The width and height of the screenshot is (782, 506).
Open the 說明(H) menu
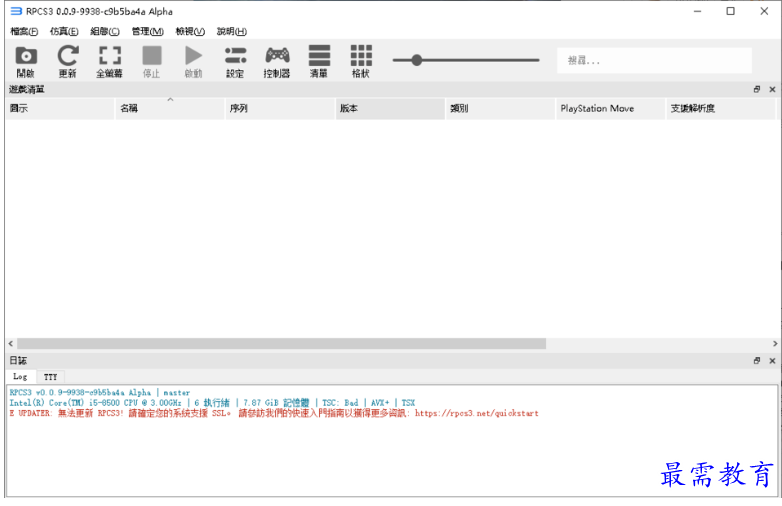coord(231,31)
